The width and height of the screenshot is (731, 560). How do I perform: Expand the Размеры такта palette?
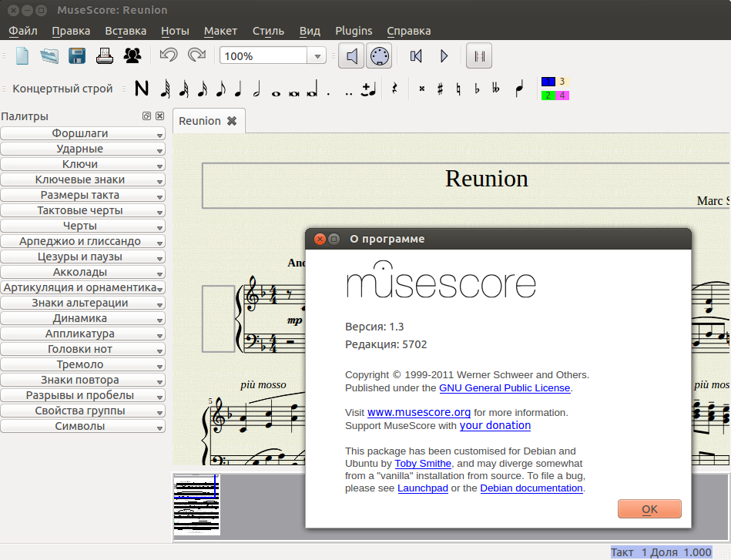click(x=83, y=195)
